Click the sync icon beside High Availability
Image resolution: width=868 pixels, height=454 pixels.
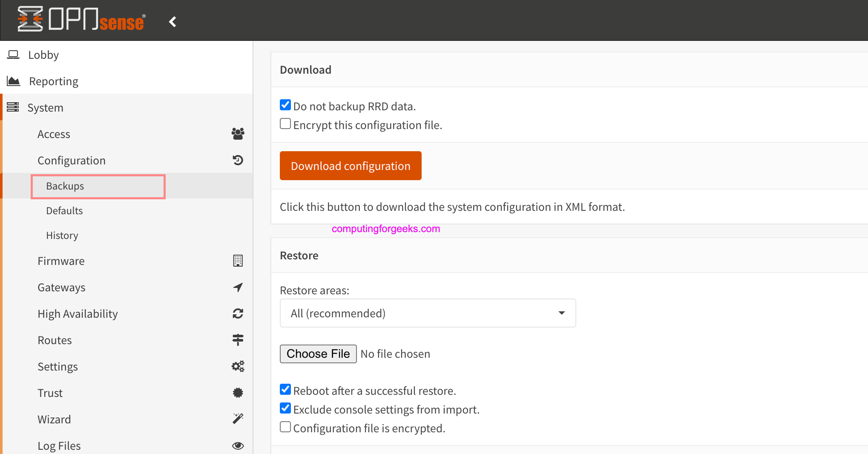pyautogui.click(x=238, y=313)
